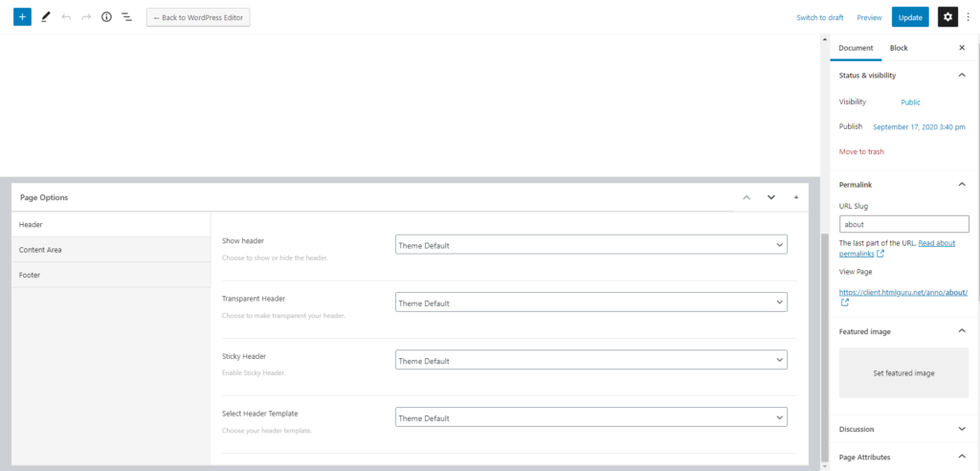Screen dimensions: 980x471
Task: Collapse the Page Attributes section
Action: [962, 457]
